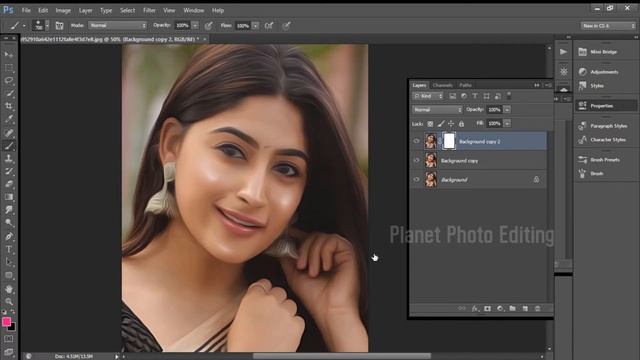This screenshot has width=640, height=360.
Task: Toggle Lock all in Layers panel
Action: click(461, 124)
